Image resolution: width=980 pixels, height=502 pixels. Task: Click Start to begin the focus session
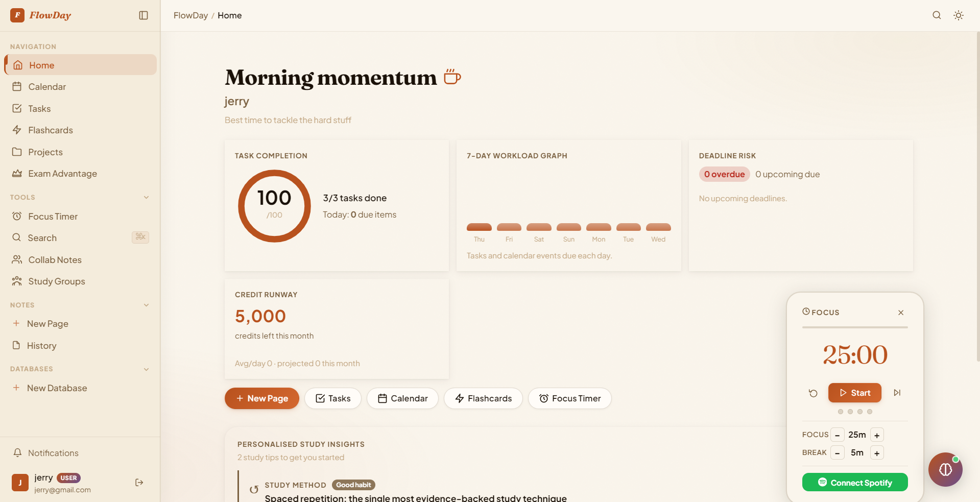[x=854, y=393]
